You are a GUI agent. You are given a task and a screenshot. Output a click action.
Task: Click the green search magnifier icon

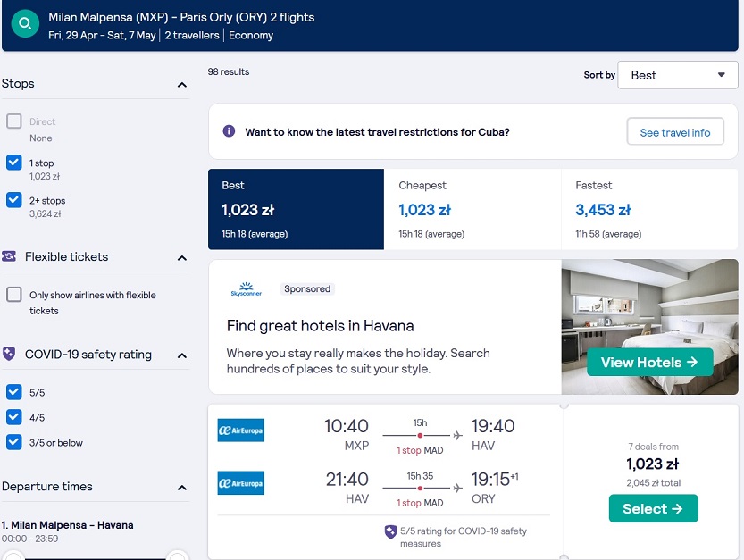pyautogui.click(x=25, y=23)
